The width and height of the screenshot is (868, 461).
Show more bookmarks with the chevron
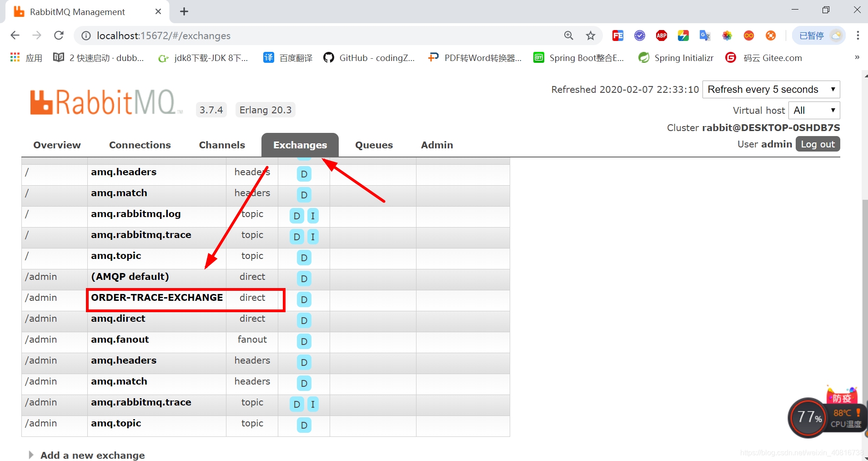[857, 57]
